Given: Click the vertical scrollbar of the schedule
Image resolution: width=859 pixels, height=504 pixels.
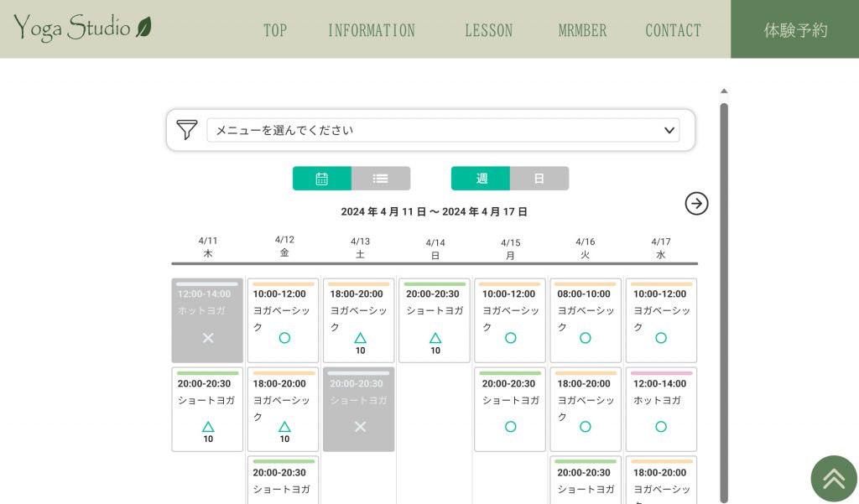Looking at the screenshot, I should [x=724, y=301].
